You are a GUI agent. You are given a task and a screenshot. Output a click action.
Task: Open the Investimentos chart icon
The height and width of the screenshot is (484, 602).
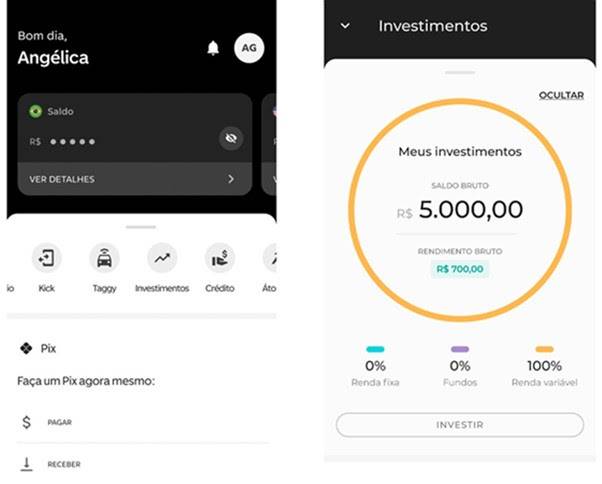162,258
